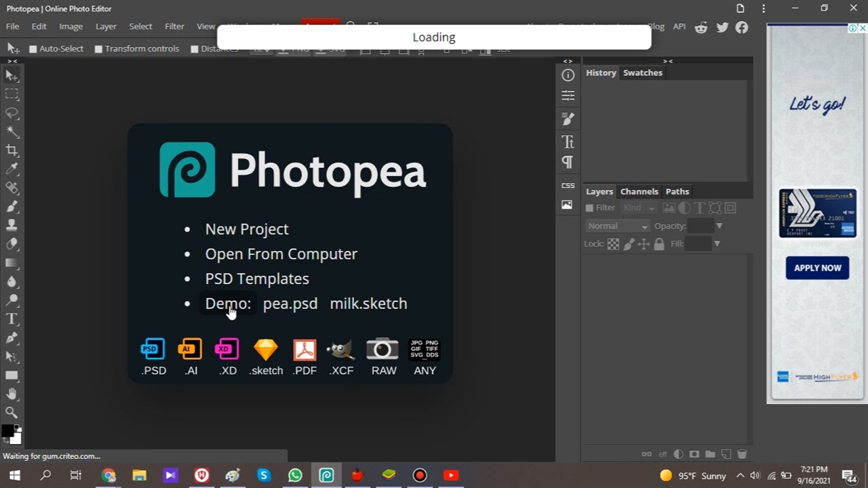The width and height of the screenshot is (868, 488).
Task: Expand the Fill dropdown arrow
Action: tap(717, 244)
